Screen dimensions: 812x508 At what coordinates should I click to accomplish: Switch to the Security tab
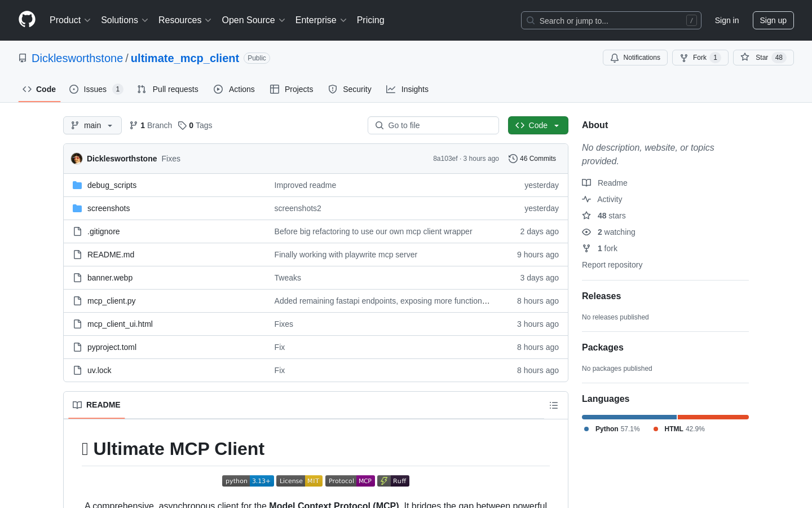[x=350, y=89]
